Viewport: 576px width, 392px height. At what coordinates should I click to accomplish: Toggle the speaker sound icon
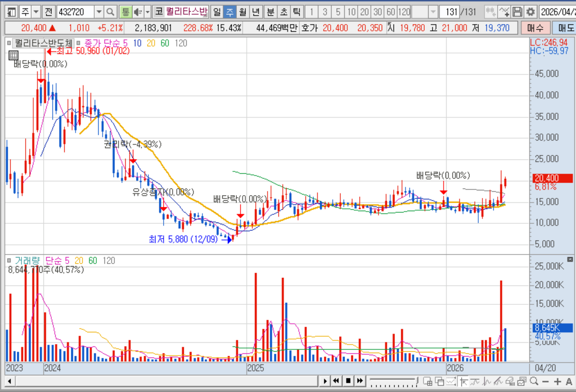coord(138,12)
